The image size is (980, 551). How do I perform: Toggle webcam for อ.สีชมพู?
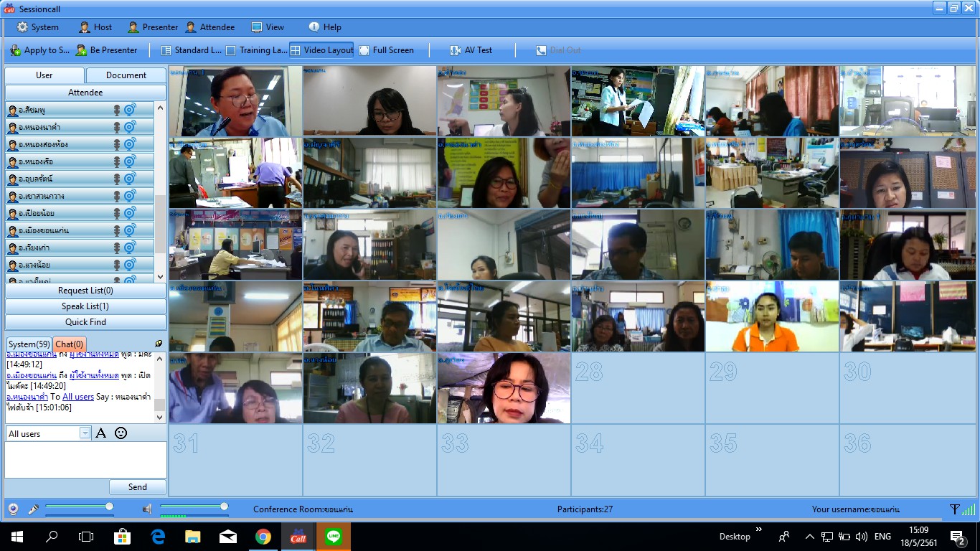pos(130,110)
